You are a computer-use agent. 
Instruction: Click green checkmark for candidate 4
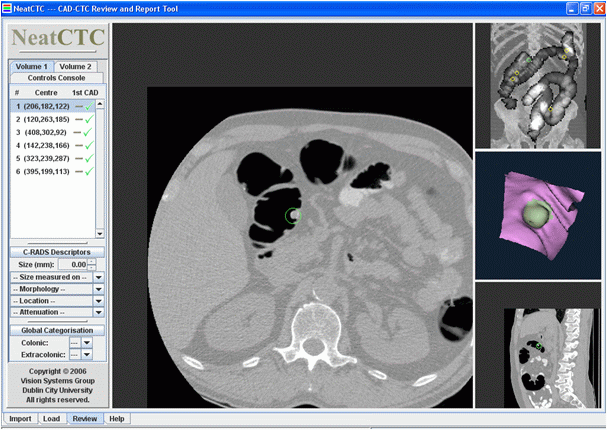pos(89,145)
